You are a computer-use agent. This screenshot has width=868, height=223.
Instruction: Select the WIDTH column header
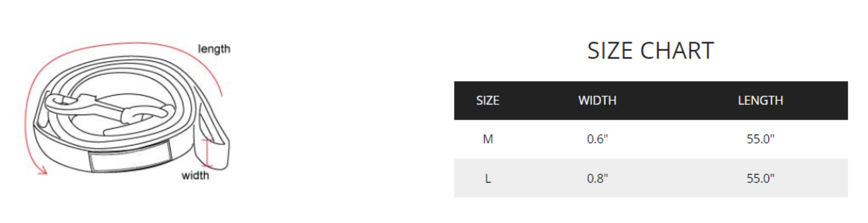tap(597, 100)
